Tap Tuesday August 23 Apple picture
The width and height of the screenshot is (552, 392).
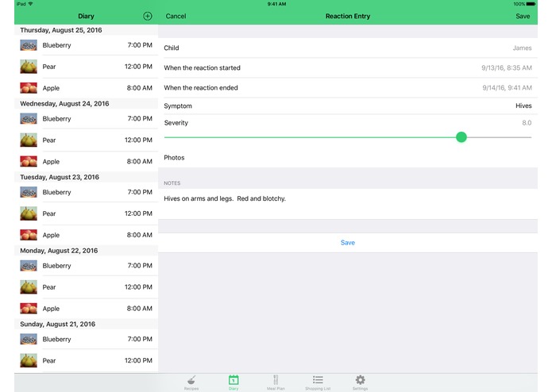pos(29,235)
